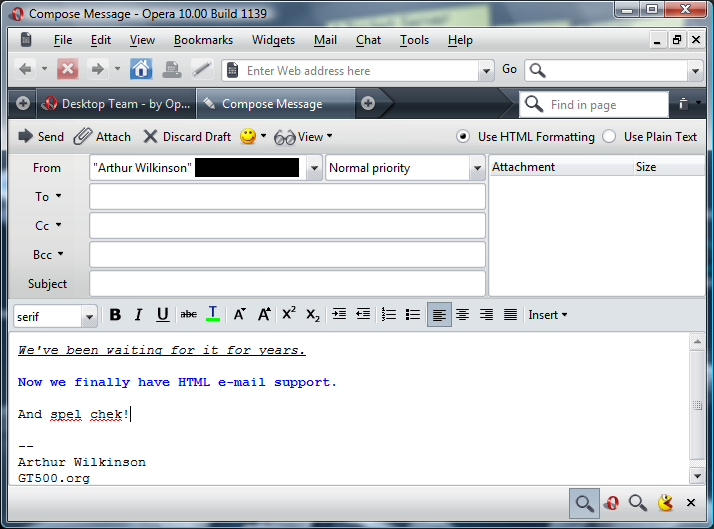
Task: Increase paragraph indent
Action: 339,315
